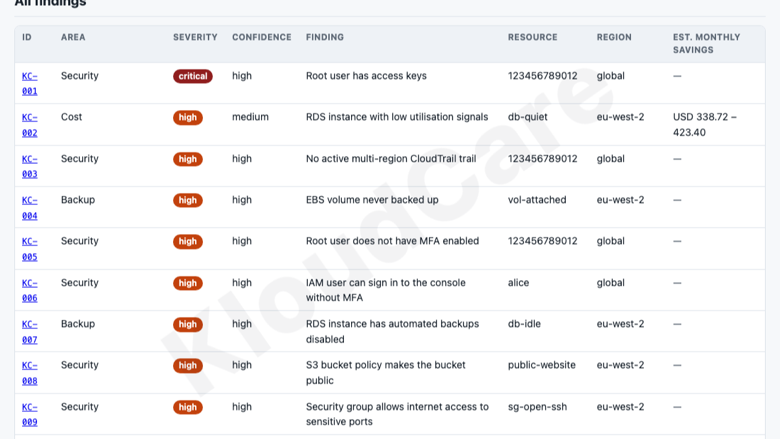Click the SEVERITY column header
This screenshot has width=780, height=439.
pos(195,37)
